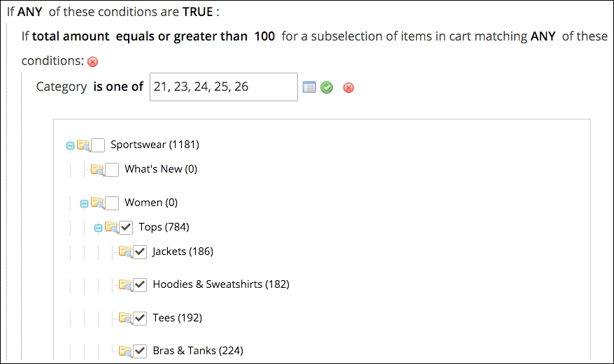Click the Hoodies & Sweatshirts folder icon
Viewport: 614px width, 364px height.
pyautogui.click(x=125, y=284)
